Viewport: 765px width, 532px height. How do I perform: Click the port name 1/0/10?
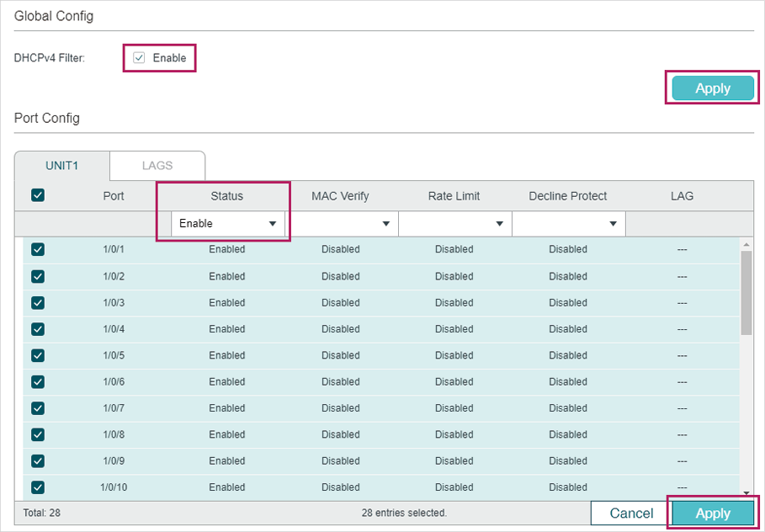coord(114,487)
